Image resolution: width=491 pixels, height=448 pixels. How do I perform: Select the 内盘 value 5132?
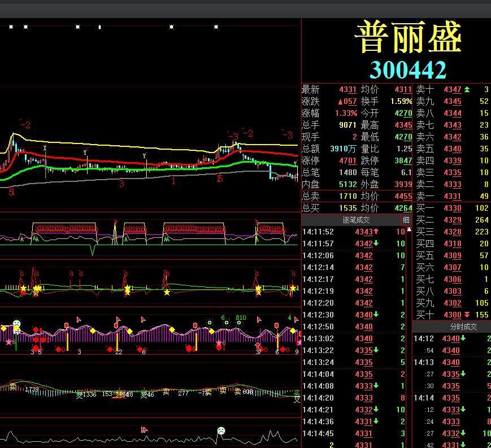348,184
